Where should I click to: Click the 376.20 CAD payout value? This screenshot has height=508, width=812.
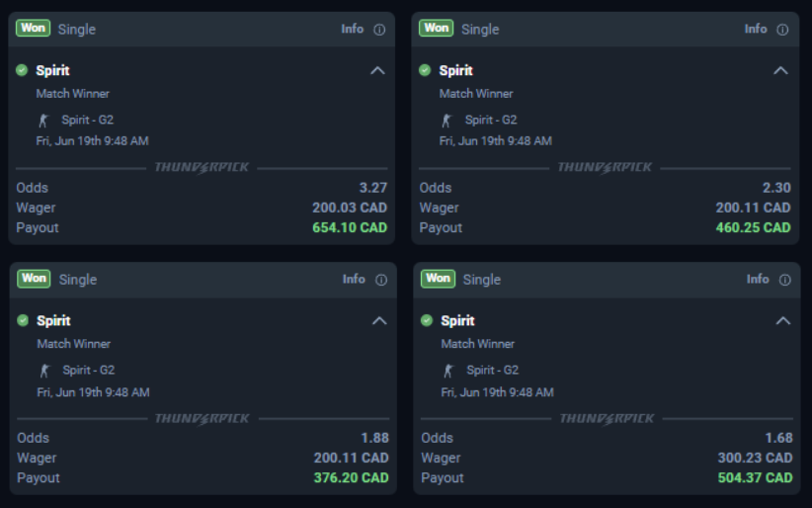coord(351,478)
